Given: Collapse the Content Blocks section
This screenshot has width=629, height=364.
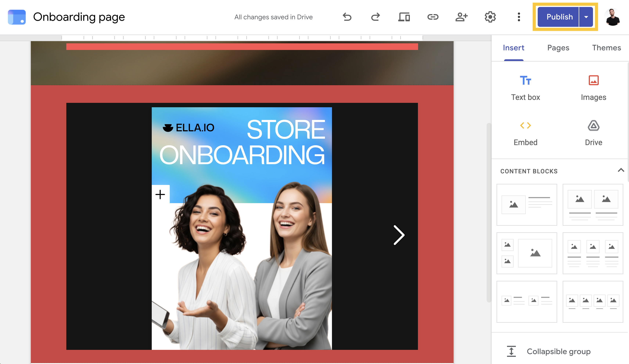Looking at the screenshot, I should [x=621, y=170].
